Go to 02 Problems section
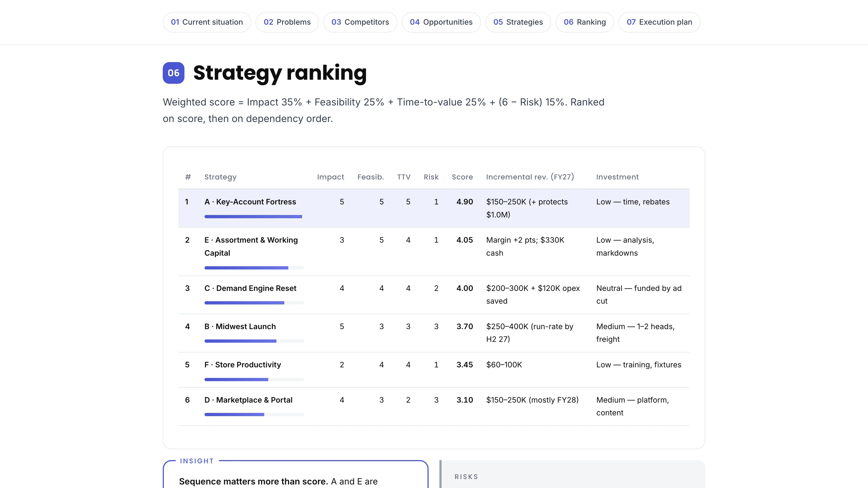Screen dimensions: 868x488 [287, 22]
